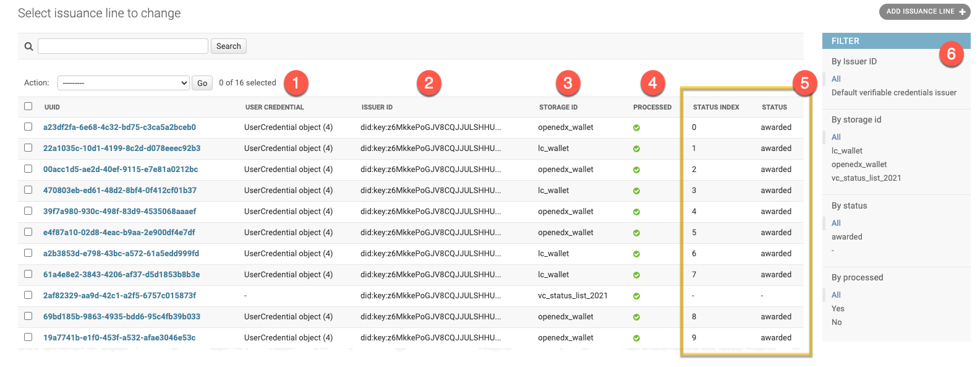Focus the search text input field

click(123, 46)
